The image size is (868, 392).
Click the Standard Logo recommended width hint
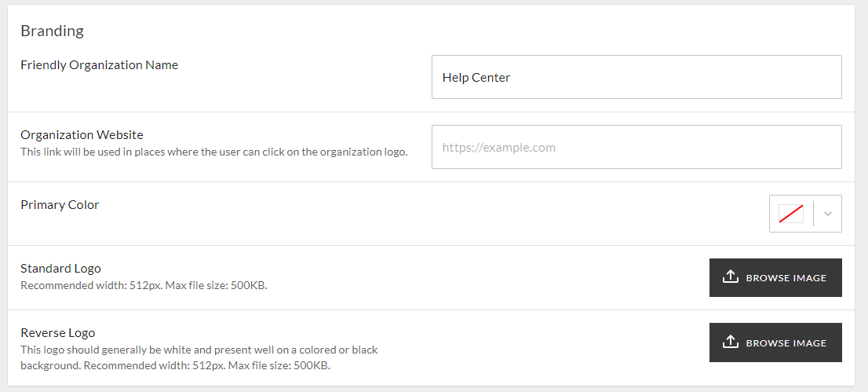[x=144, y=285]
